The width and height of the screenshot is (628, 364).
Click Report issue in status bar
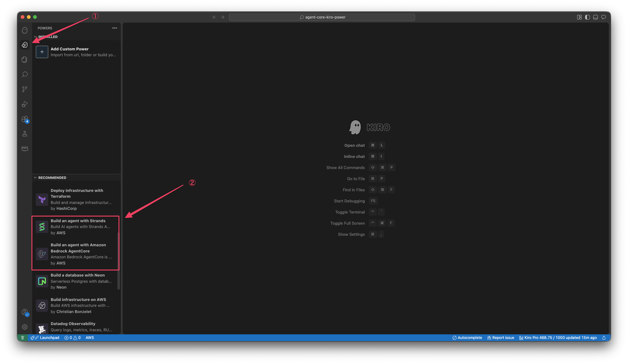(501, 338)
